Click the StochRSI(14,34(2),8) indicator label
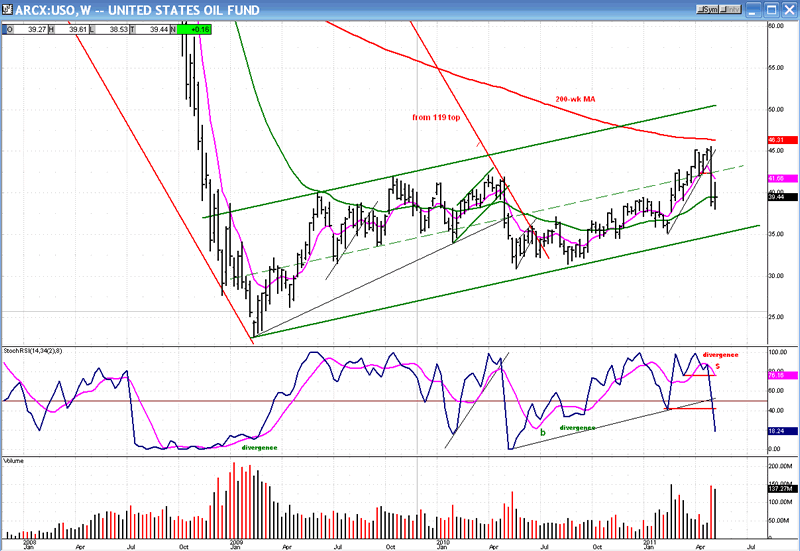800x551 pixels. [33, 351]
